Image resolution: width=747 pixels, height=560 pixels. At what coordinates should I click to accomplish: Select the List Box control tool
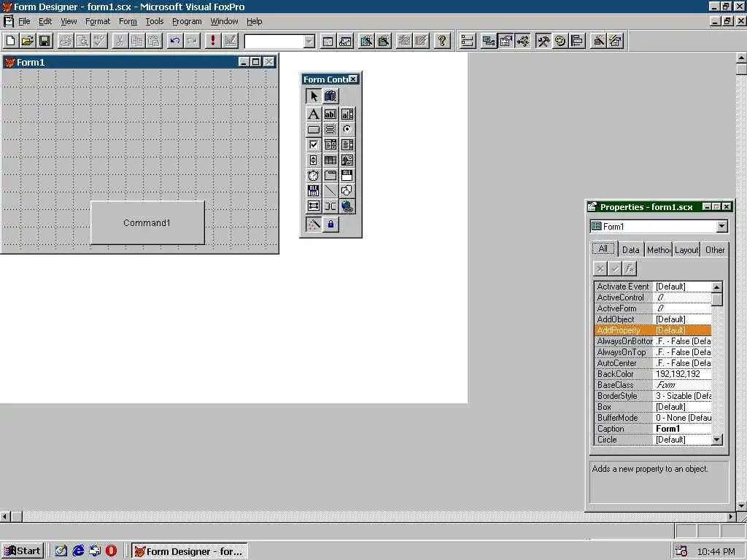[x=347, y=145]
